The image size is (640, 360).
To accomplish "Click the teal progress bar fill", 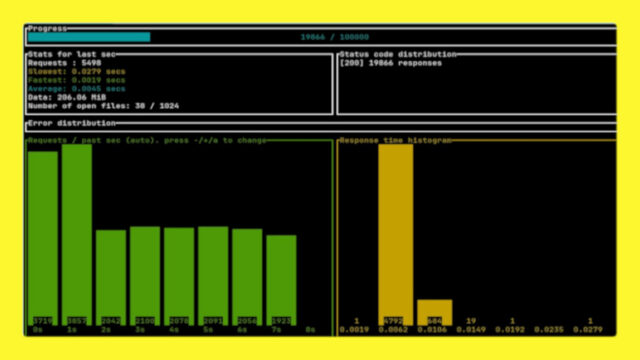I will click(x=89, y=37).
